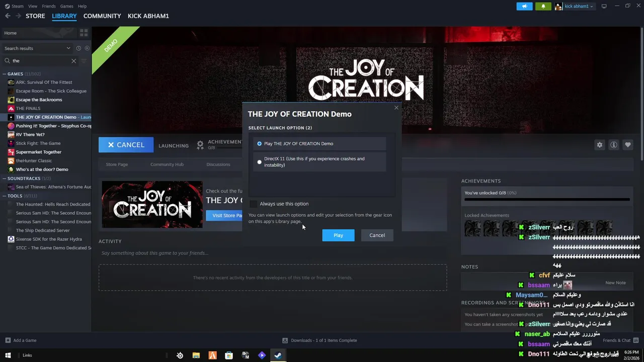Open the advanced filters icon beside search

(x=84, y=61)
